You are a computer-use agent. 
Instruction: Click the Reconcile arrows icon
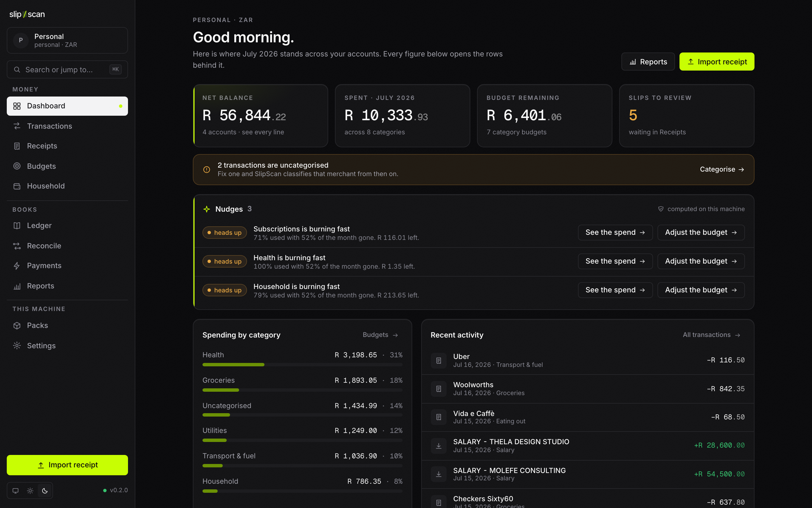pos(17,246)
